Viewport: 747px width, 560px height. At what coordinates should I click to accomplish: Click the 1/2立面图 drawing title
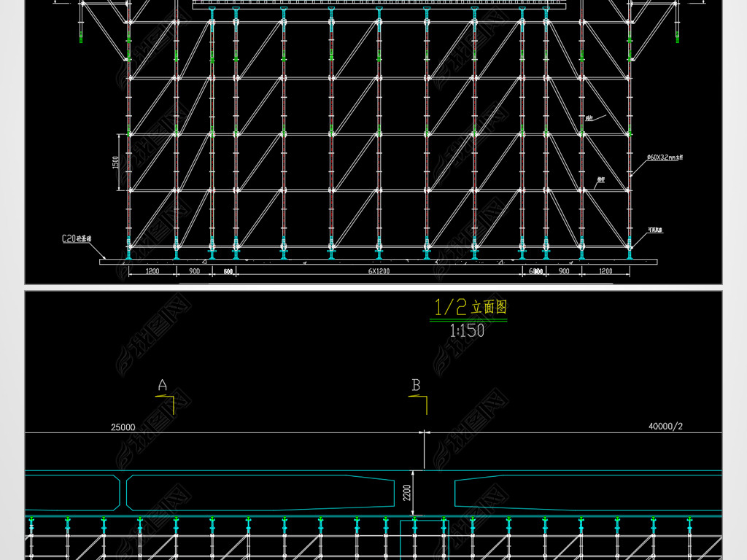pos(471,308)
